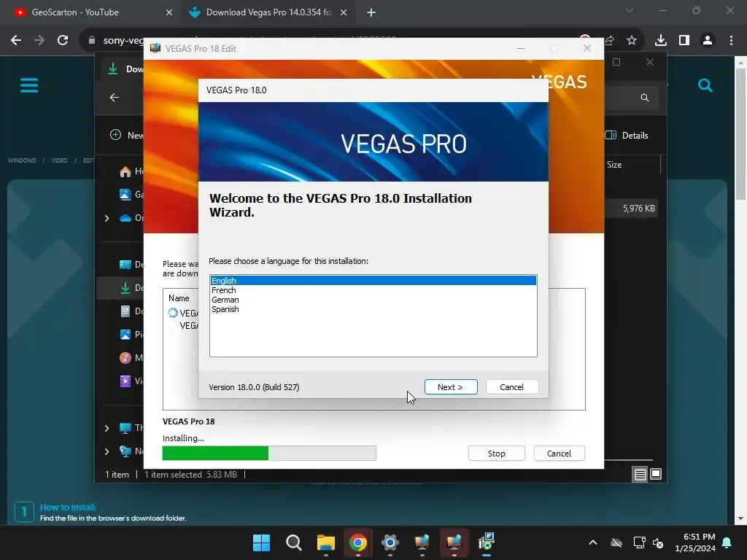Image resolution: width=747 pixels, height=560 pixels.
Task: Switch to the GeoScarton - YouTube tab
Action: [x=90, y=12]
